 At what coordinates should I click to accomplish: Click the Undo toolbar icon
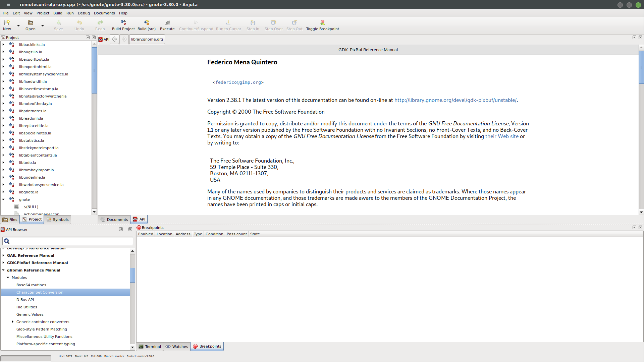click(79, 22)
